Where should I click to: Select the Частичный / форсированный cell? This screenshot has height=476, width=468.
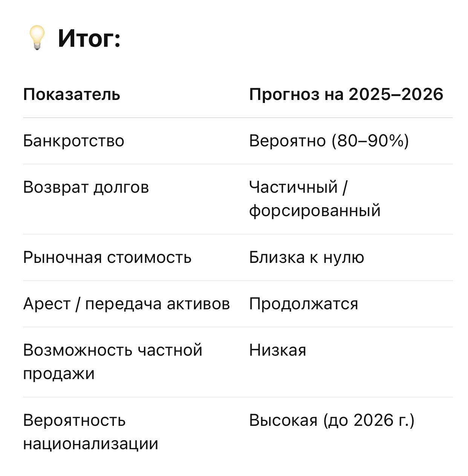point(315,199)
